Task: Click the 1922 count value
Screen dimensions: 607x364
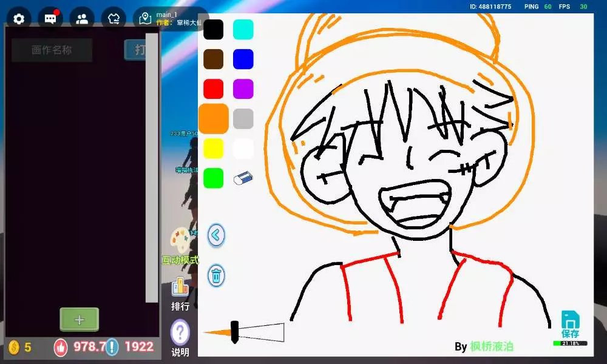Action: [139, 346]
